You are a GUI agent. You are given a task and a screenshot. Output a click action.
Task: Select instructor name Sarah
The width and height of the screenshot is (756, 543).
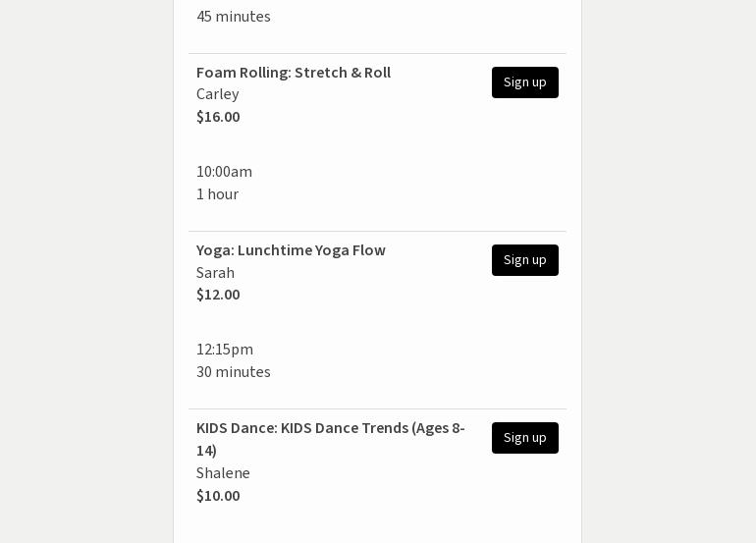pyautogui.click(x=215, y=273)
